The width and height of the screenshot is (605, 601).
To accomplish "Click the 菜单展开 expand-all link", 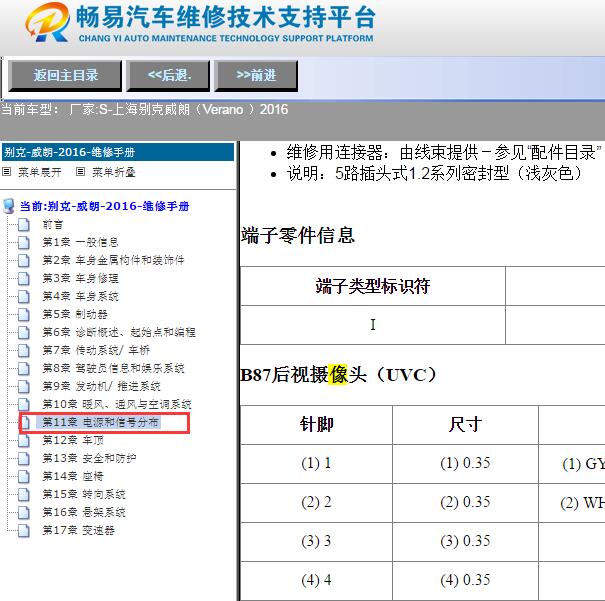I will click(40, 172).
